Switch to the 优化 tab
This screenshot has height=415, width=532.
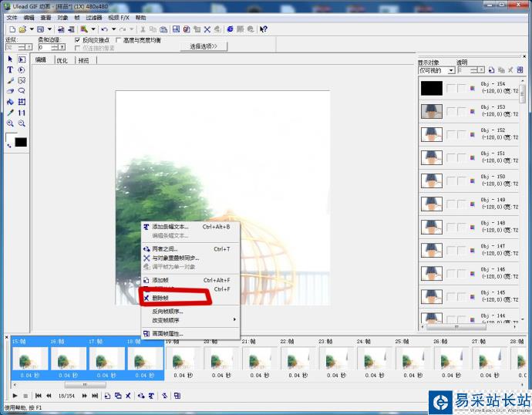(x=62, y=60)
